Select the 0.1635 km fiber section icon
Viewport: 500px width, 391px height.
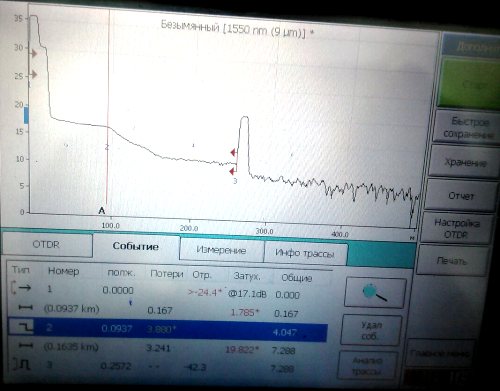[26, 346]
